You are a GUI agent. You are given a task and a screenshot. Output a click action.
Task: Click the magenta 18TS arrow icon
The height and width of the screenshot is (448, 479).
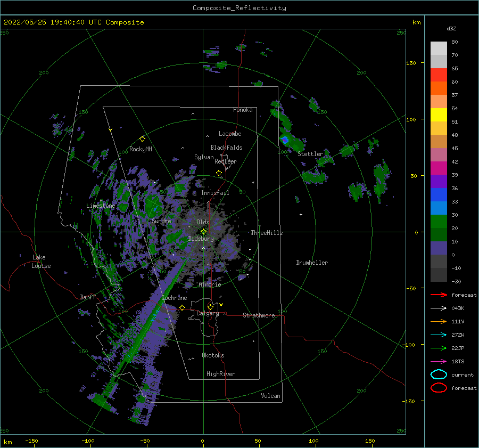coord(439,362)
